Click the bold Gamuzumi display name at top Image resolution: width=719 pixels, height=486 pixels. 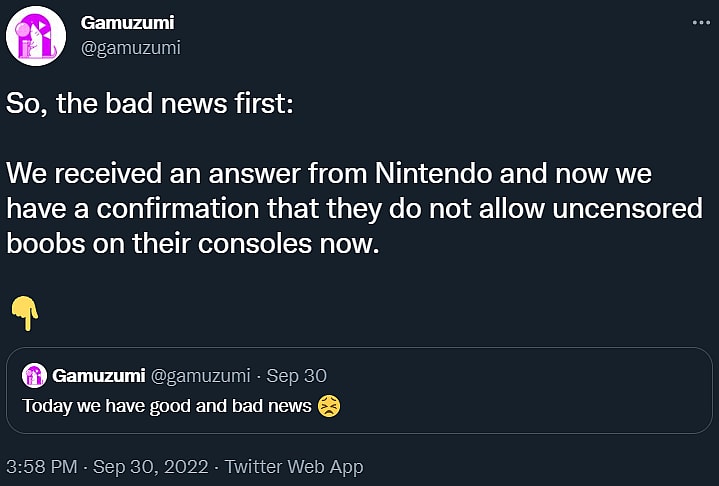[x=124, y=23]
